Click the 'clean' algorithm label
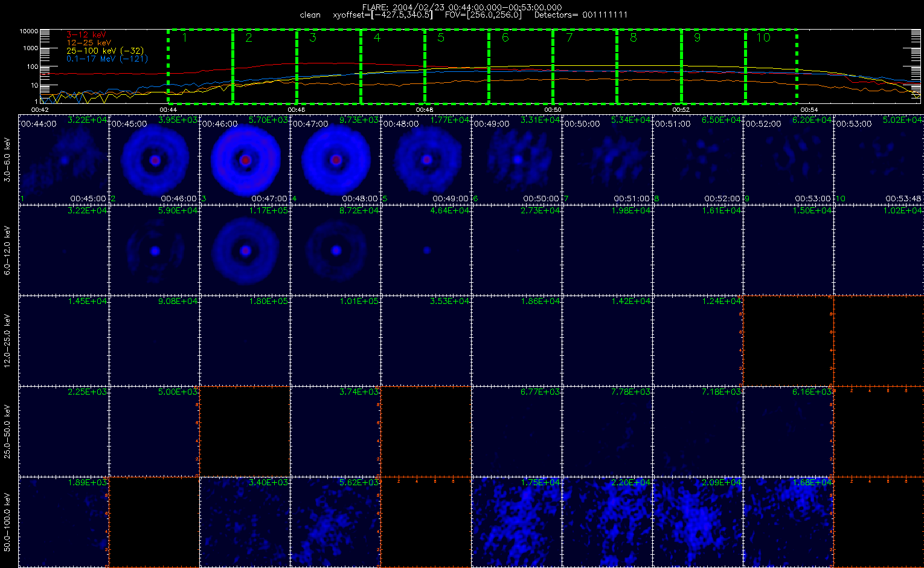Viewport: 924px width, 568px height. coord(310,15)
